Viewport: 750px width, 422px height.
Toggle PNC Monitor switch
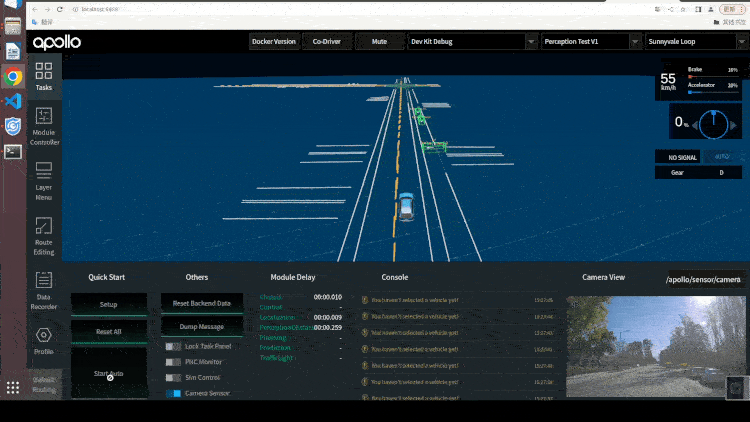tap(173, 362)
